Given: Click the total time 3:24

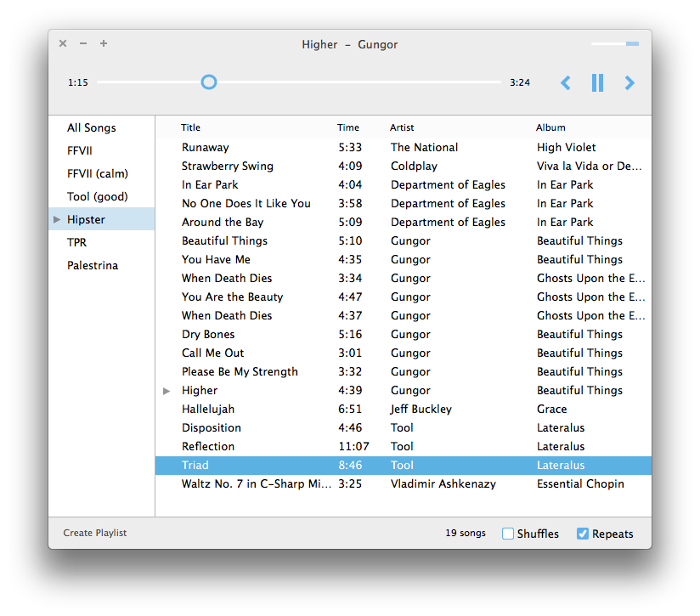Looking at the screenshot, I should pos(520,82).
